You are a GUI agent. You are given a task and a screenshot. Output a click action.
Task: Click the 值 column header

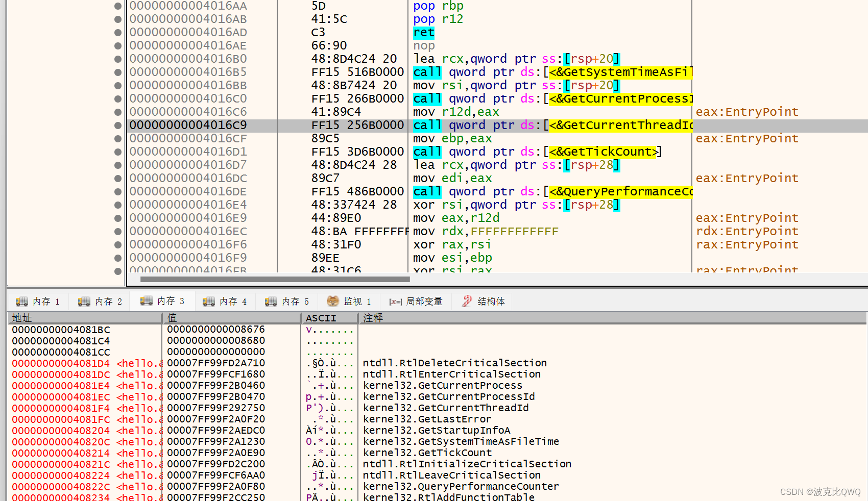pos(232,318)
